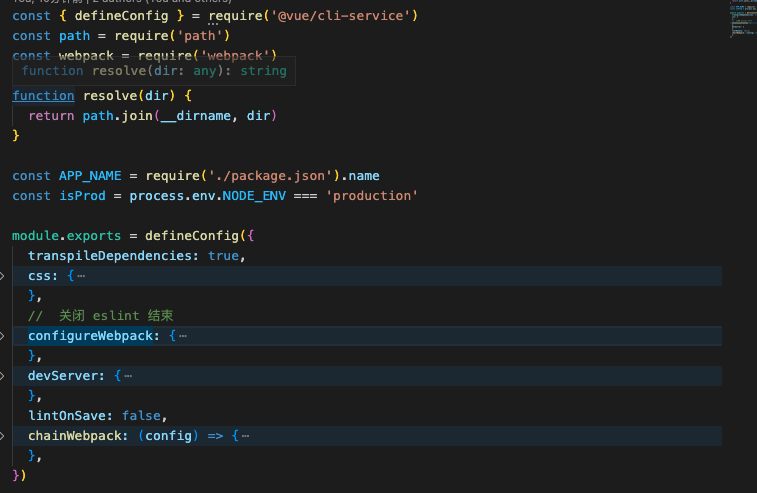Screen dimensions: 757x493
Task: Expand the folded devServer block arrow
Action: pyautogui.click(x=2, y=376)
